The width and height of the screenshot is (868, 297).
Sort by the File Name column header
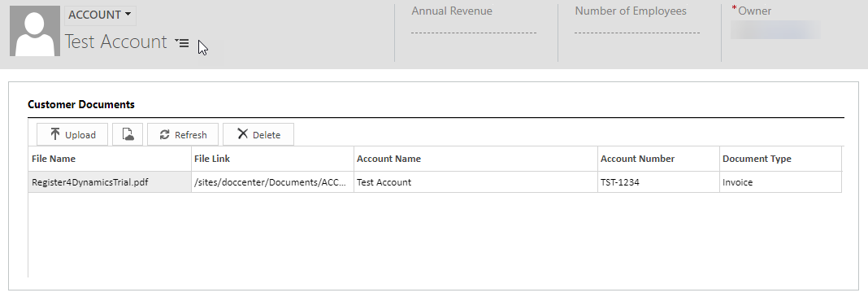(x=110, y=159)
